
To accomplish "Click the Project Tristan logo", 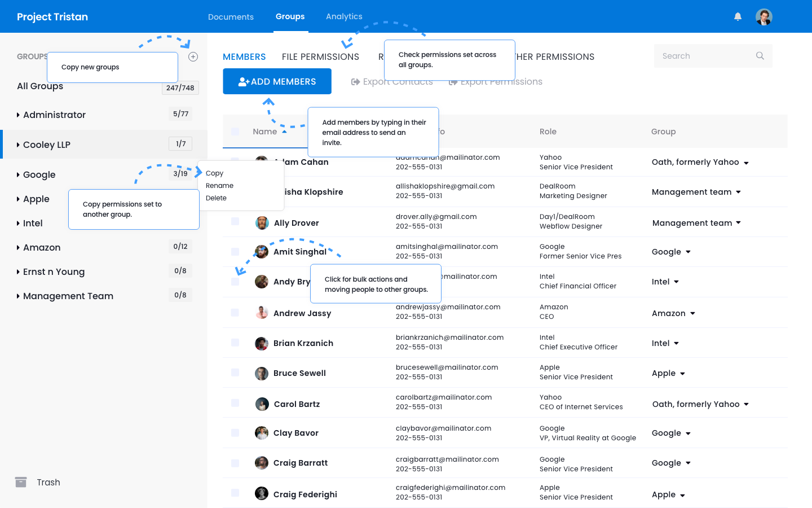I will click(x=52, y=17).
